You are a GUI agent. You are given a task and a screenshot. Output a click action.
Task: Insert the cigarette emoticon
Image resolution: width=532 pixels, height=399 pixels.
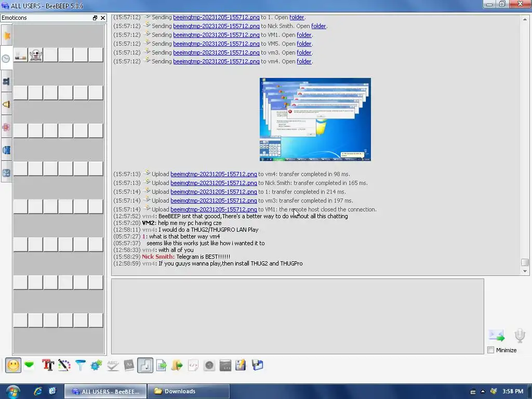click(x=21, y=55)
